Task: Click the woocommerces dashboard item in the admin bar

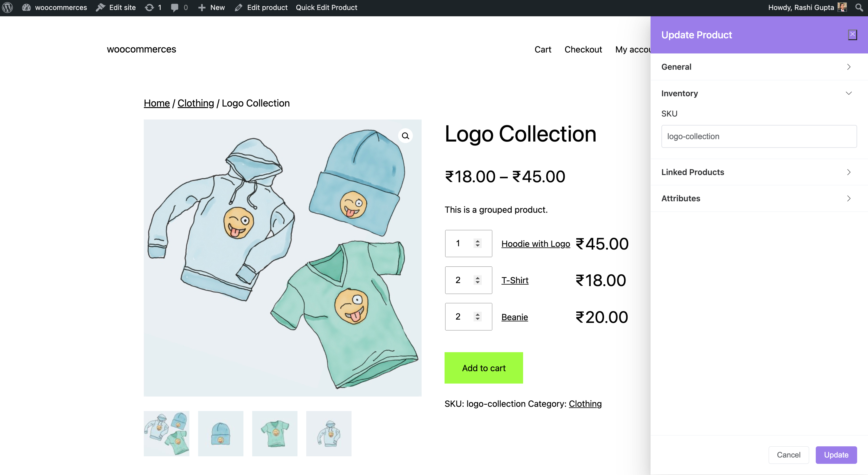Action: click(55, 8)
